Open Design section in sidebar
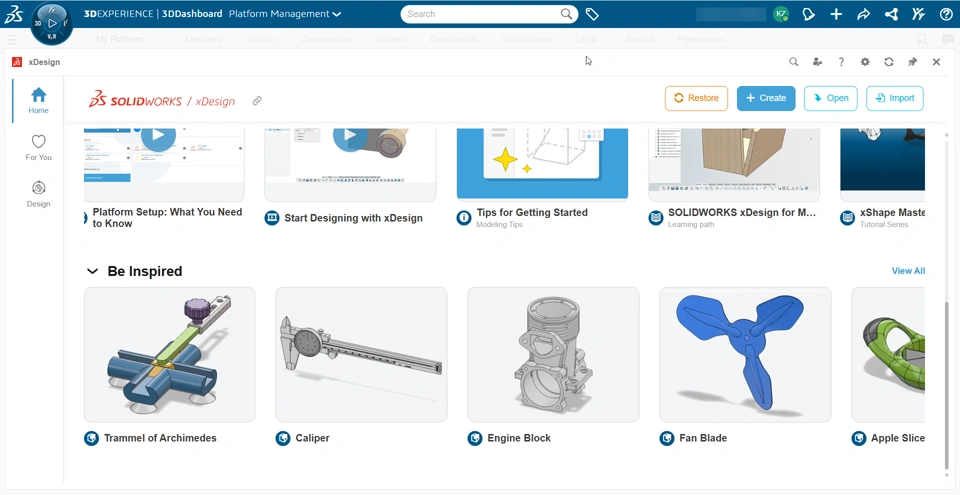The width and height of the screenshot is (960, 495). pyautogui.click(x=39, y=194)
